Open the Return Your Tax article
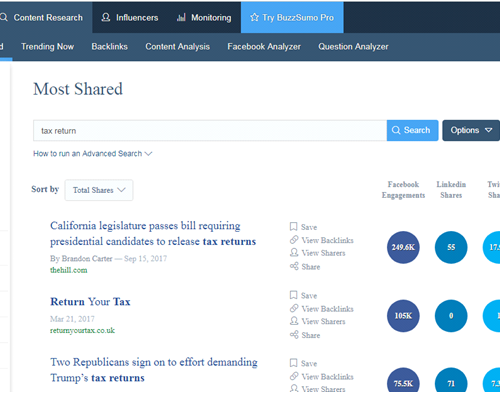 click(90, 302)
